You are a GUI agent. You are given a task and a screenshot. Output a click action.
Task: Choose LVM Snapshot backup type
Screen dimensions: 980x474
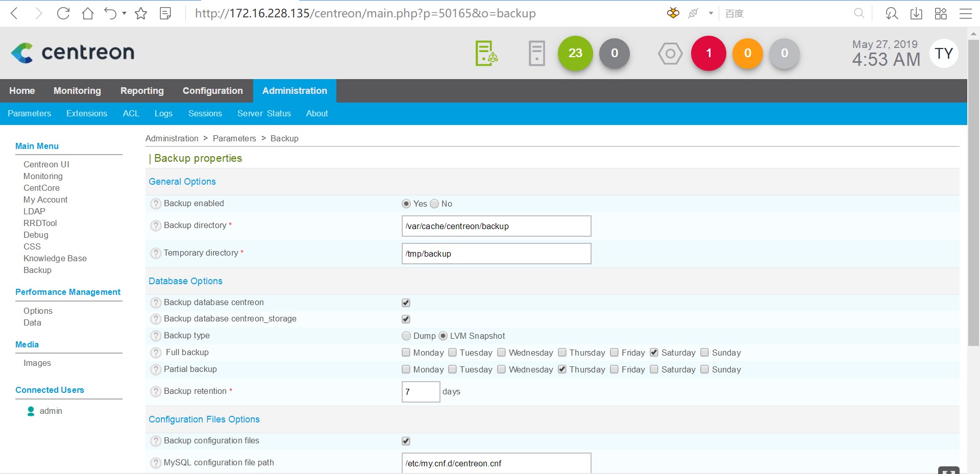pyautogui.click(x=443, y=336)
